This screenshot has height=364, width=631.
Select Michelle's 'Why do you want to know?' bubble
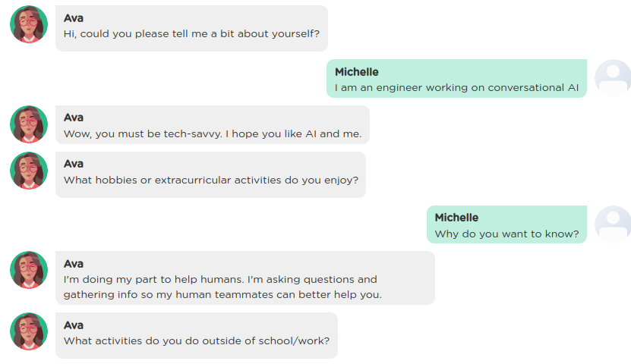tap(506, 224)
